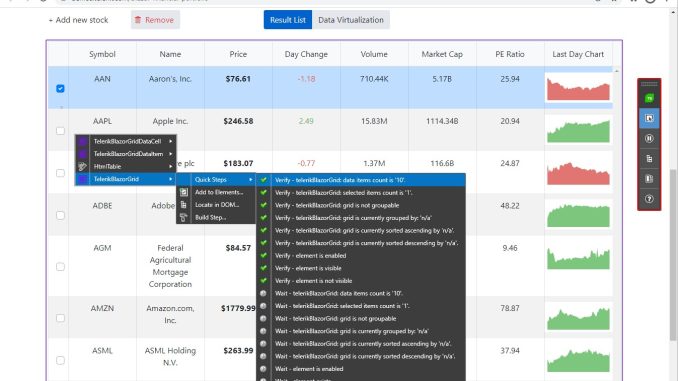Check the AAPL row checkbox
This screenshot has height=381, width=678.
[x=61, y=131]
